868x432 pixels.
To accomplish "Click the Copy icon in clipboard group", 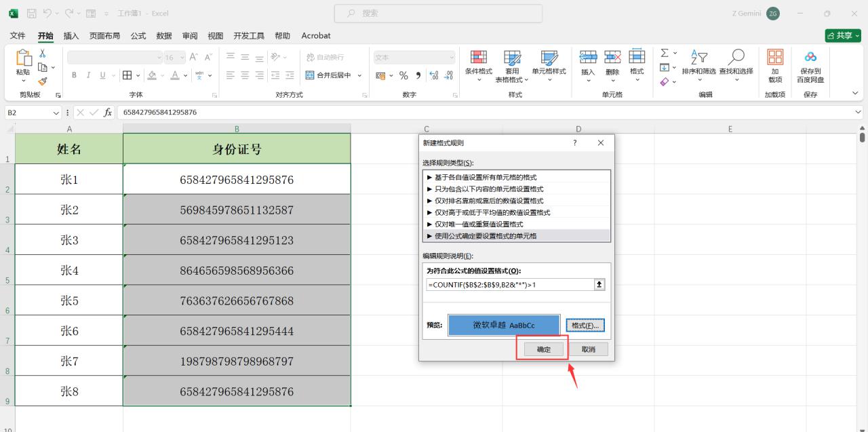I will tap(43, 67).
